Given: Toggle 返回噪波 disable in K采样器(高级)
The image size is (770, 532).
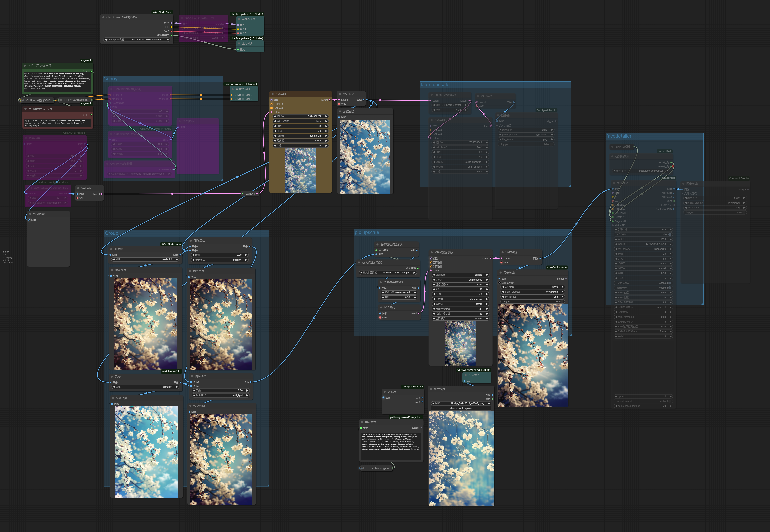Looking at the screenshot, I should coord(460,319).
